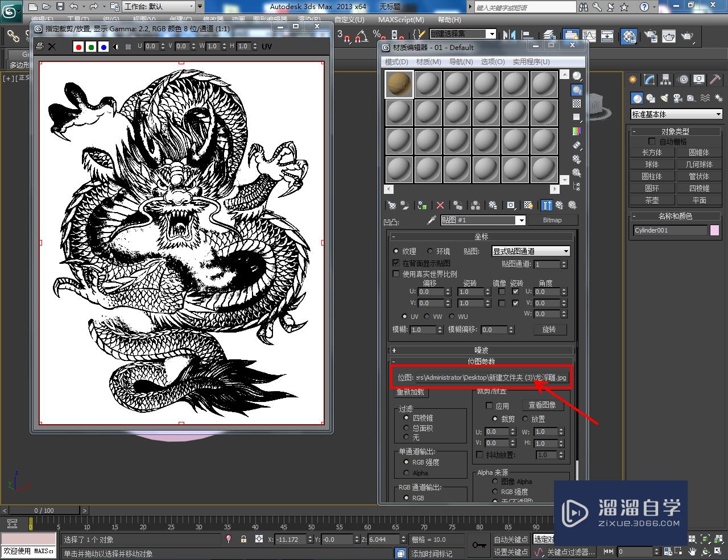This screenshot has width=728, height=560.
Task: Click the Video Color Check icon
Action: (577, 131)
